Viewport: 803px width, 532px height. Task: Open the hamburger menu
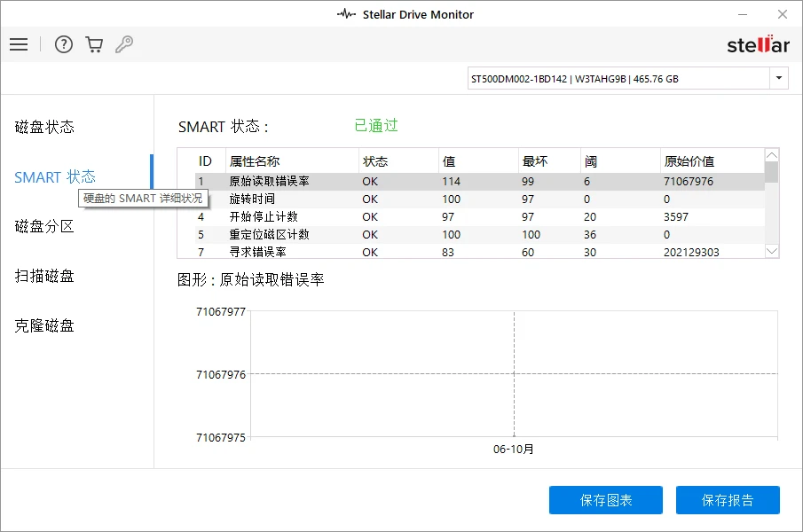[x=19, y=43]
